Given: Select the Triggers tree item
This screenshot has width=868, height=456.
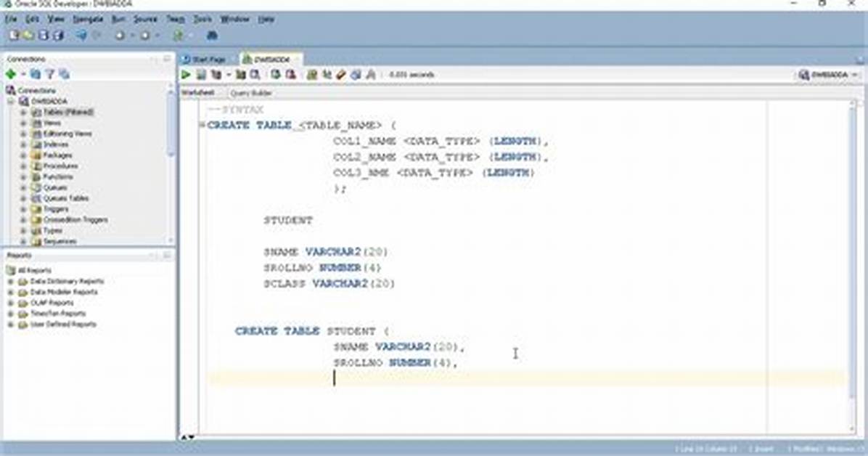Looking at the screenshot, I should pyautogui.click(x=56, y=209).
